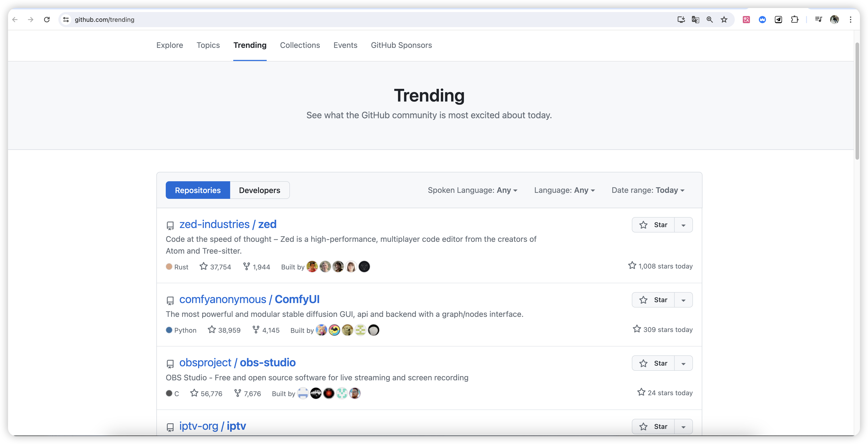Star the comfyanonymous / ComfyUI repository
This screenshot has width=868, height=444.
(x=653, y=300)
